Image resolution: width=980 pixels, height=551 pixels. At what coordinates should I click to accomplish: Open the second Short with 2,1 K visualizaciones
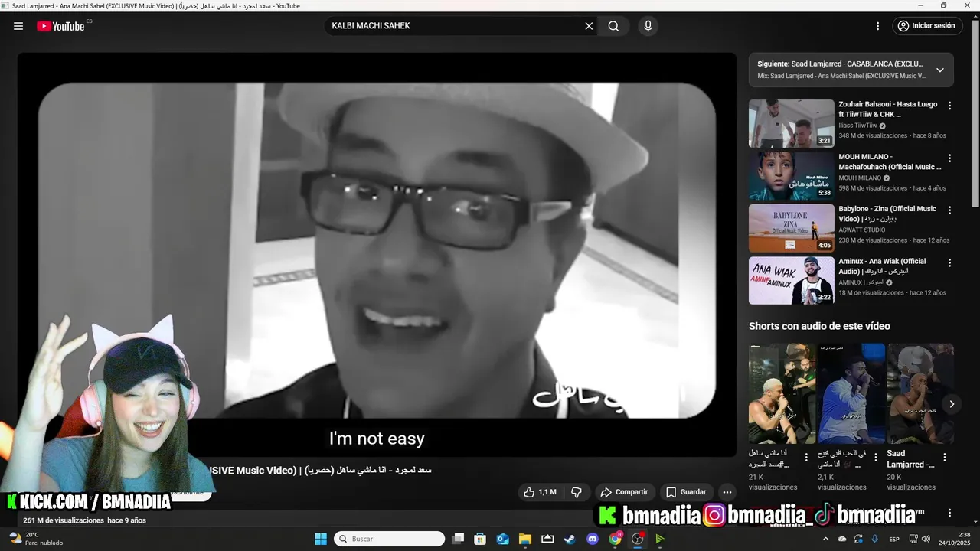(851, 393)
